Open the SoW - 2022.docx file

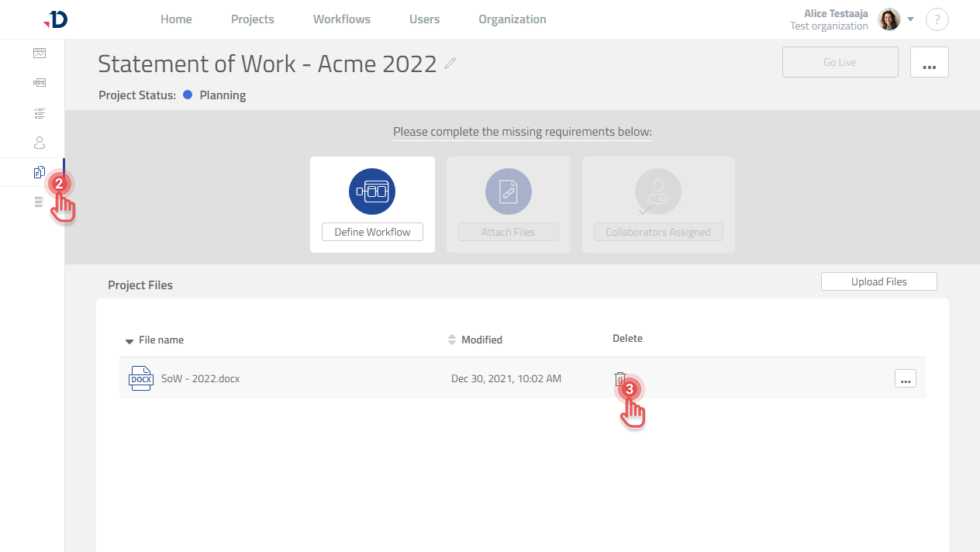[x=200, y=378]
